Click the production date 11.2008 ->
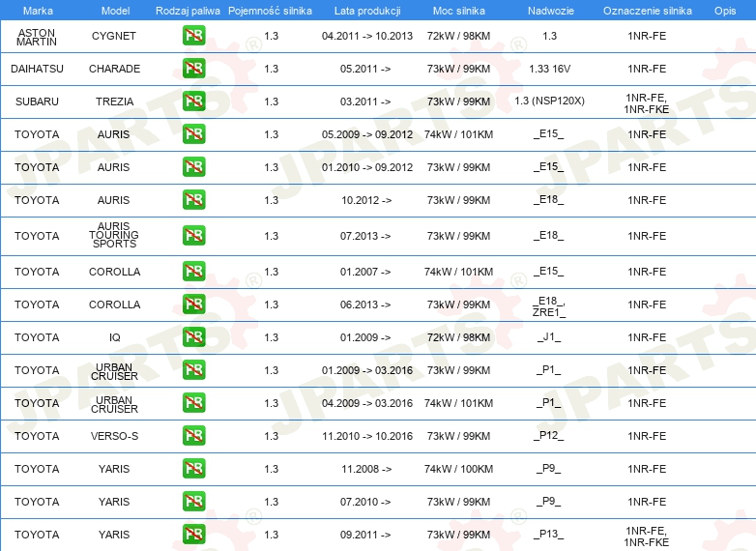 (x=366, y=469)
